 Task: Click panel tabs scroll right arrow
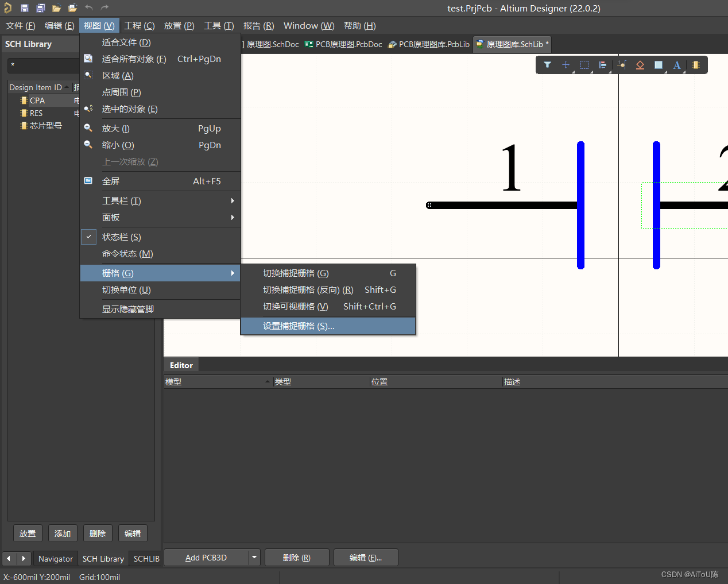coord(24,558)
